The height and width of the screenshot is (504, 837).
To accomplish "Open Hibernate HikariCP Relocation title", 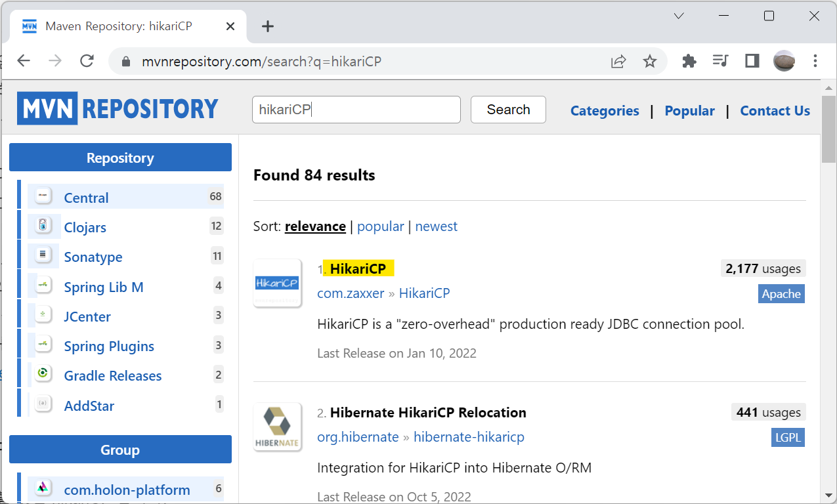I will [x=428, y=413].
